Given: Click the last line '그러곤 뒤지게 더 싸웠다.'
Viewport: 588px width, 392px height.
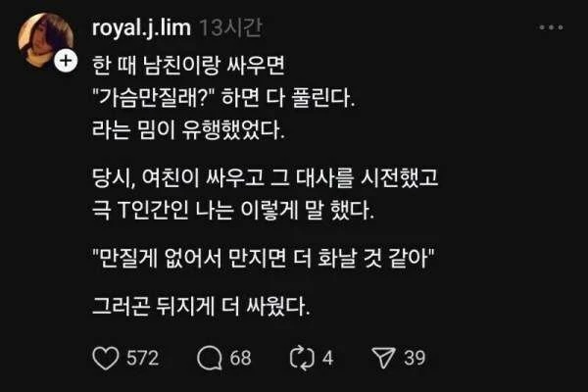Looking at the screenshot, I should tap(201, 307).
